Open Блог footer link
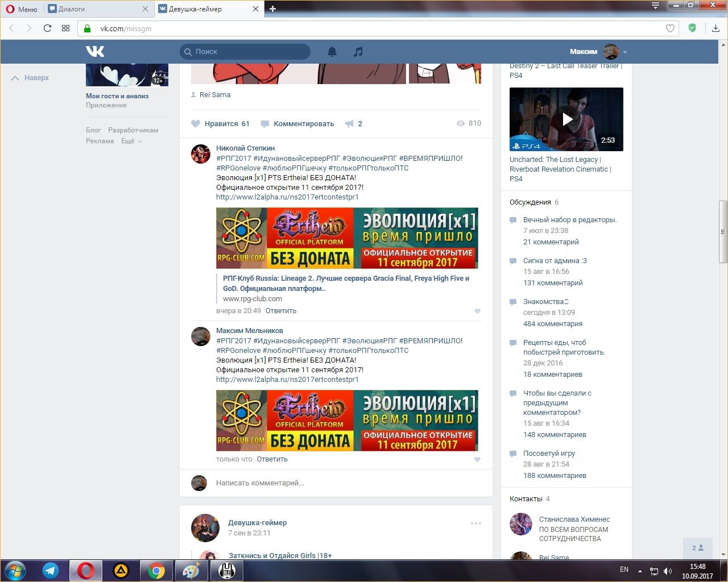The width and height of the screenshot is (728, 582). coord(93,130)
